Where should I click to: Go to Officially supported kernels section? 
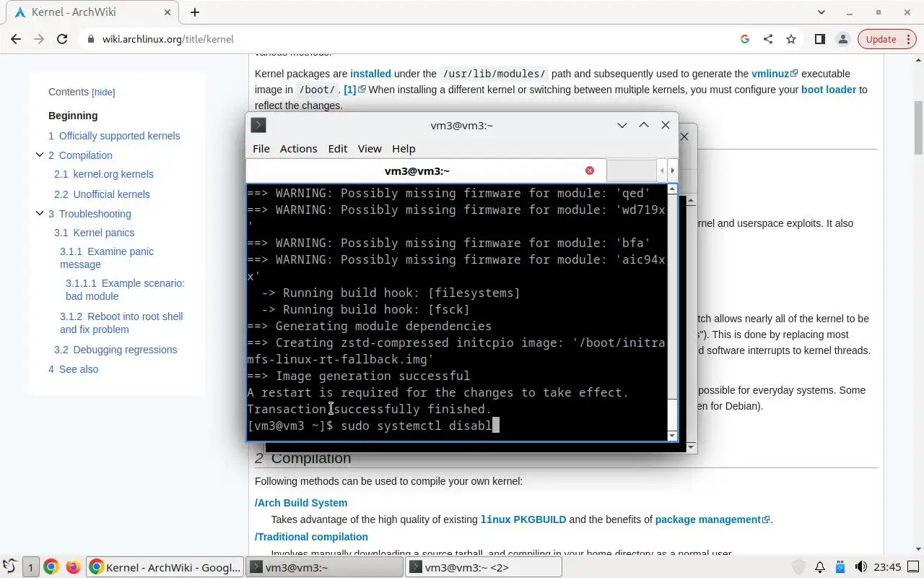pos(114,136)
